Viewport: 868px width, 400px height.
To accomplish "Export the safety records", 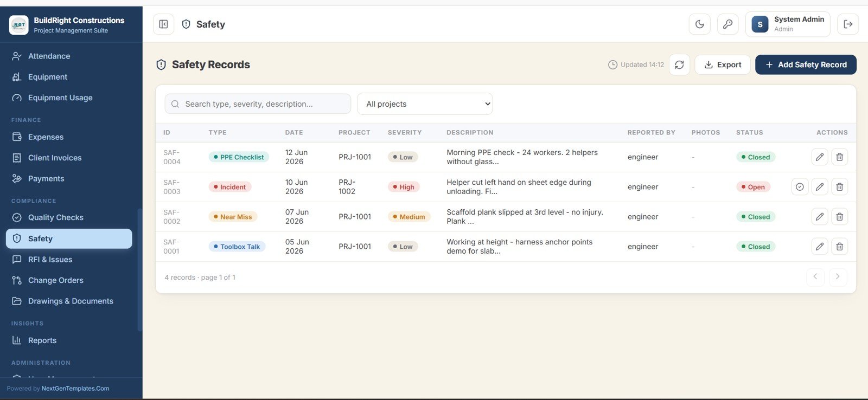I will [723, 64].
